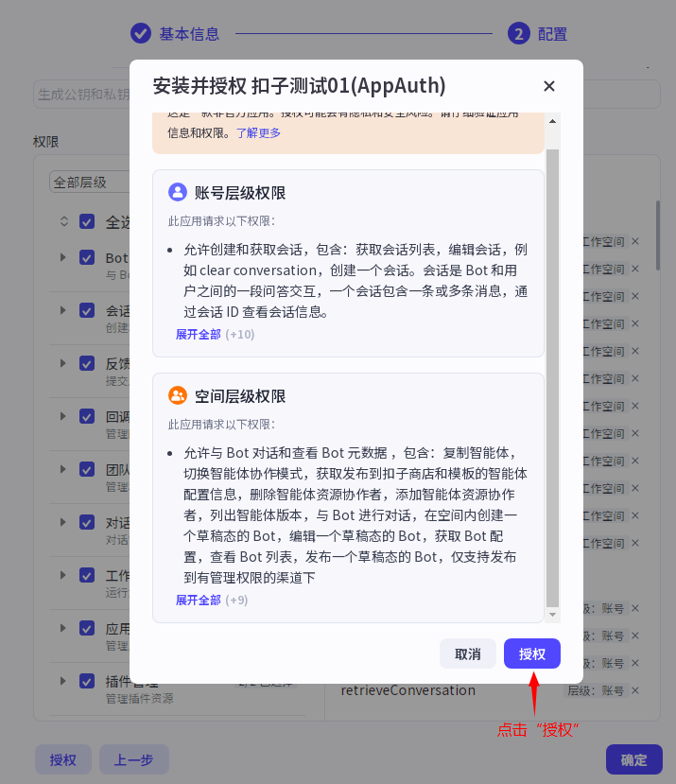676x784 pixels.
Task: Click the 空间层级权限 group icon
Action: pos(178,395)
